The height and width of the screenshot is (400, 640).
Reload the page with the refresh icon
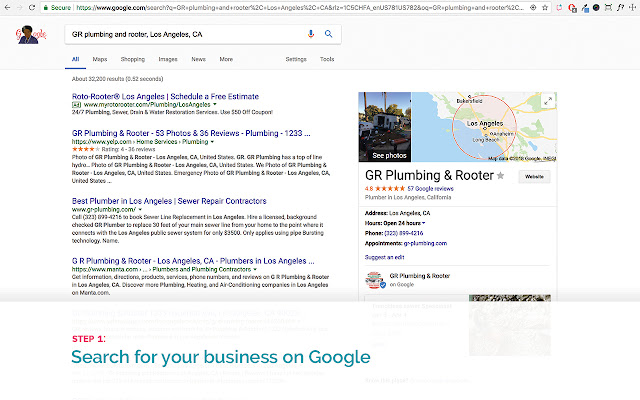coord(32,7)
